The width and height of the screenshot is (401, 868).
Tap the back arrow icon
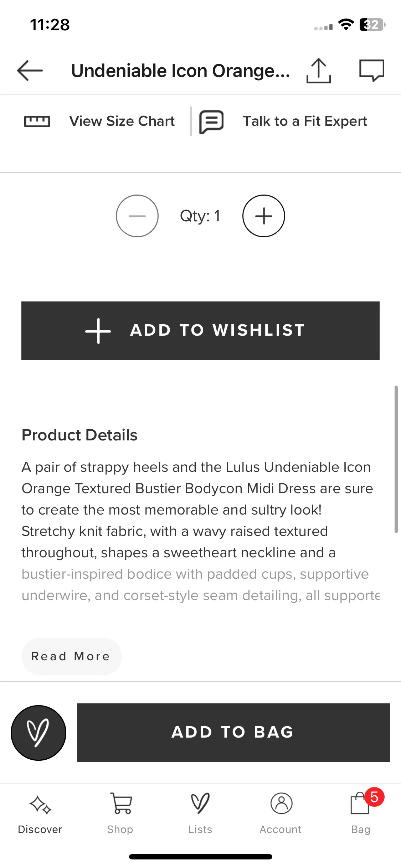[30, 71]
